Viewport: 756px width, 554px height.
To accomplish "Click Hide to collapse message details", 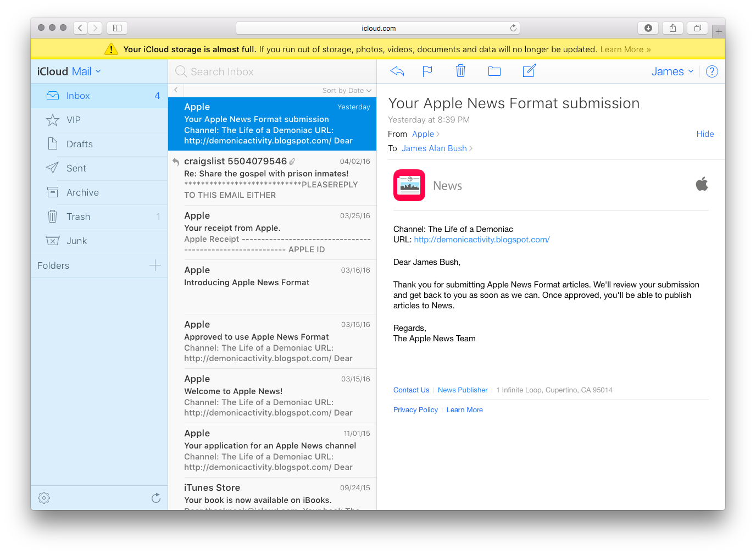I will point(705,134).
